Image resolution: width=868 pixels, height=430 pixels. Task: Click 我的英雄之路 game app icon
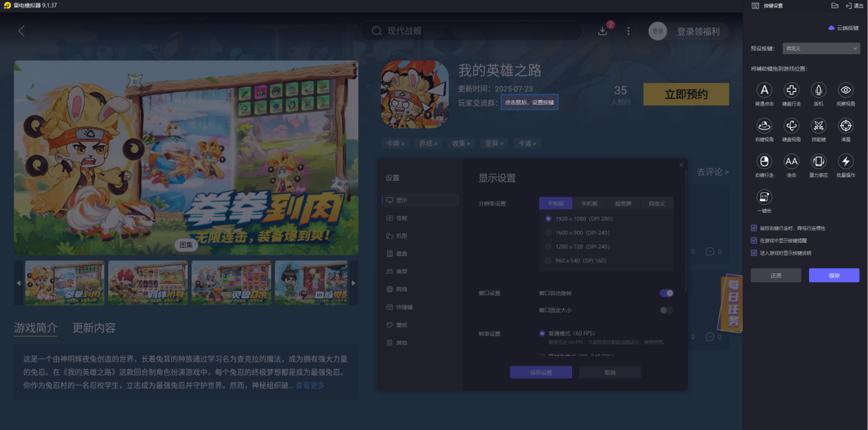(414, 94)
